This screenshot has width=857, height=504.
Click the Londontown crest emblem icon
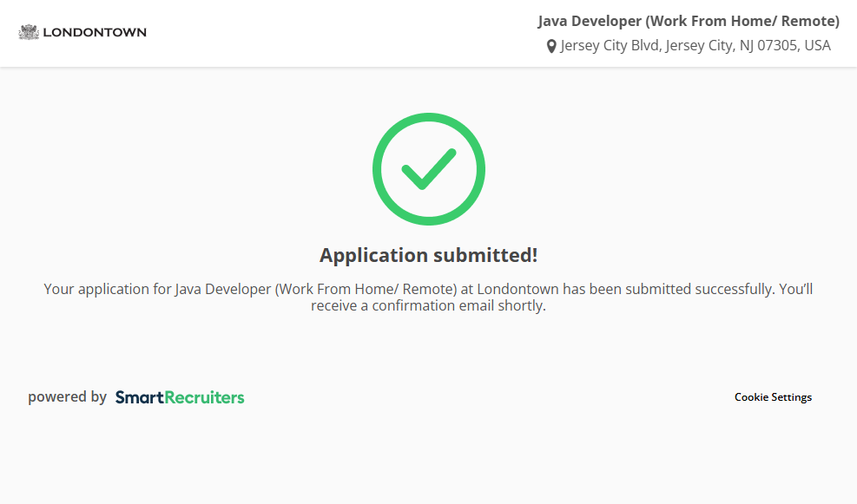[29, 32]
